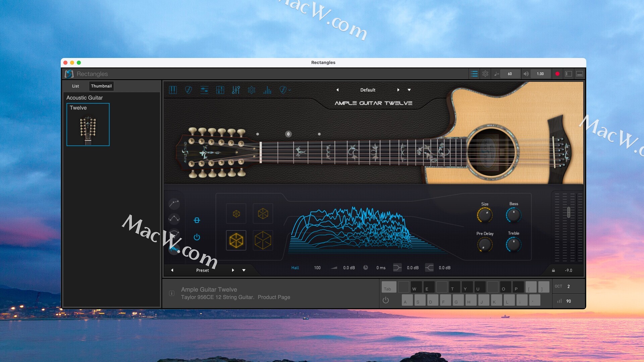Adjust the Pre Delay knob
Screen dimensions: 644x362
coord(485,245)
